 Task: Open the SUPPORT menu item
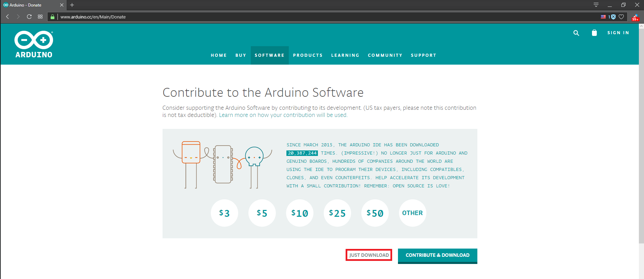pyautogui.click(x=424, y=55)
